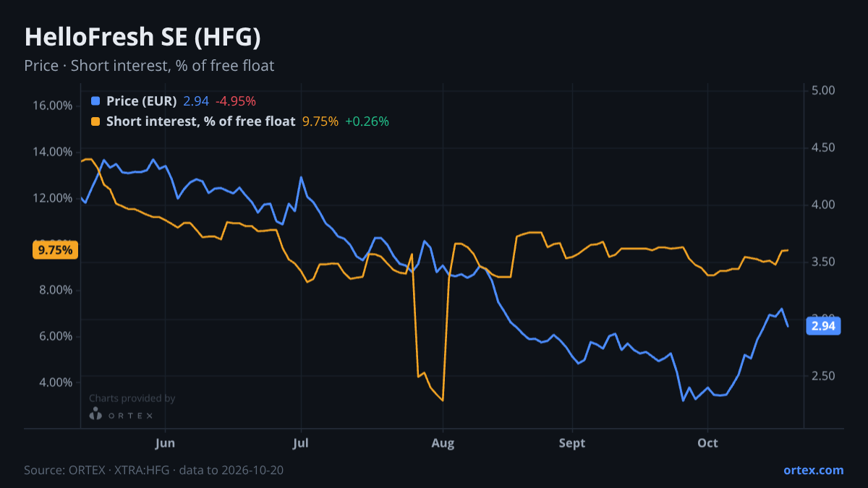Click the 3.50 right axis label
The width and height of the screenshot is (868, 488).
(824, 262)
